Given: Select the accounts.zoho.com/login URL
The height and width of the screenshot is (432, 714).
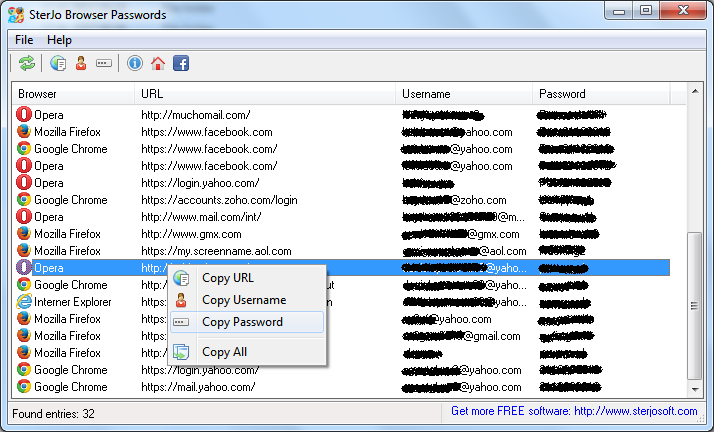Looking at the screenshot, I should tap(219, 200).
